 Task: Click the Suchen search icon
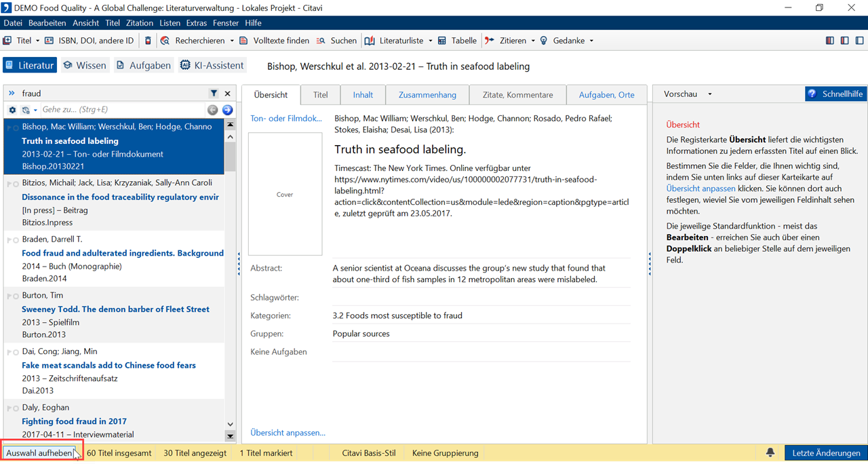321,41
